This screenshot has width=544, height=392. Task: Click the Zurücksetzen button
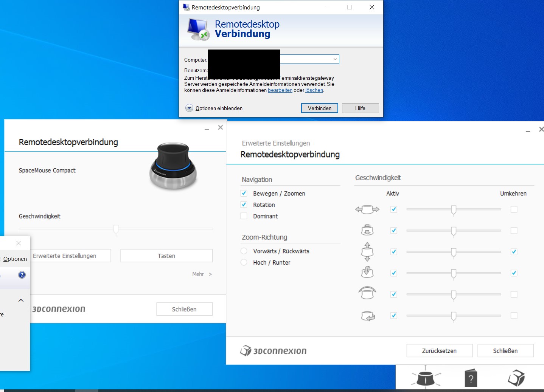click(x=439, y=350)
